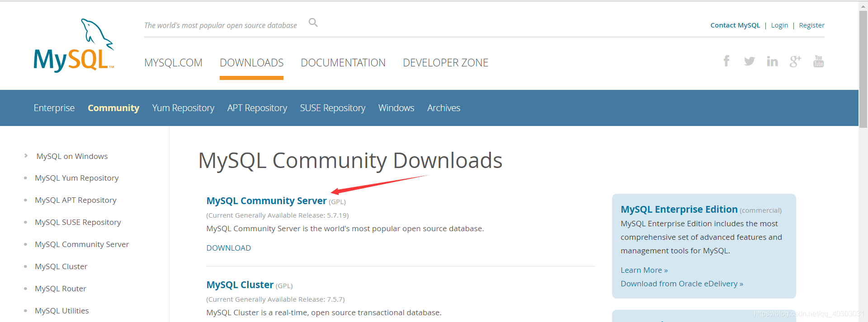
Task: Open the search magnifier icon
Action: 313,23
